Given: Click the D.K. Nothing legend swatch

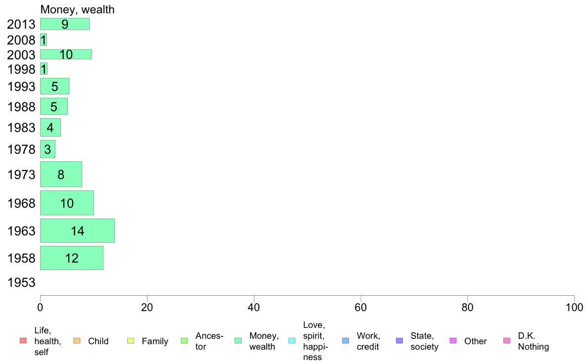Looking at the screenshot, I should 507,341.
